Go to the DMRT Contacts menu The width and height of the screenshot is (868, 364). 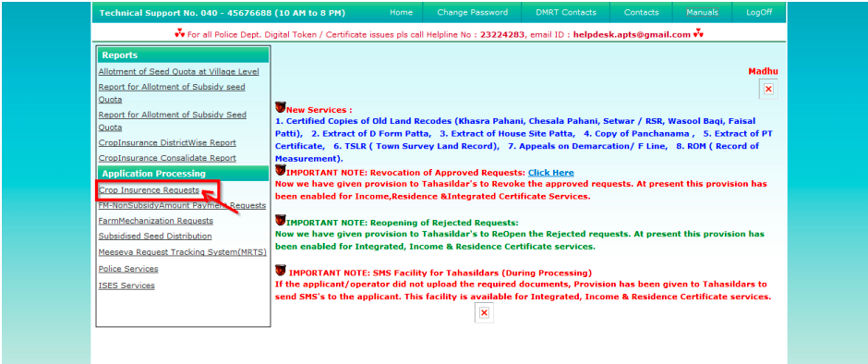coord(566,12)
